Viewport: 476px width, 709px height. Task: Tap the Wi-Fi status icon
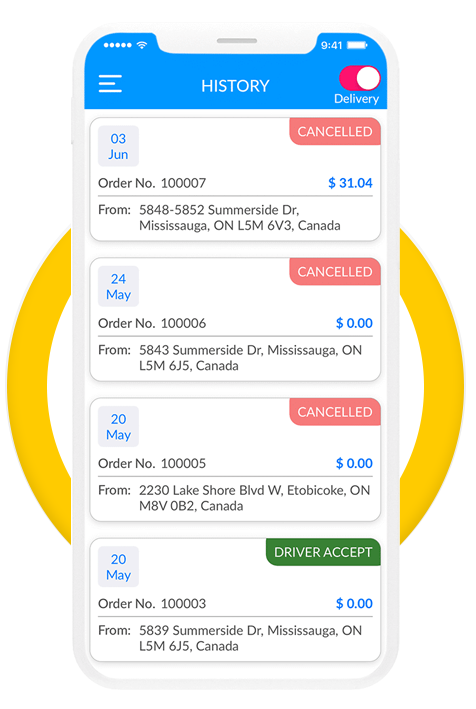(x=142, y=45)
